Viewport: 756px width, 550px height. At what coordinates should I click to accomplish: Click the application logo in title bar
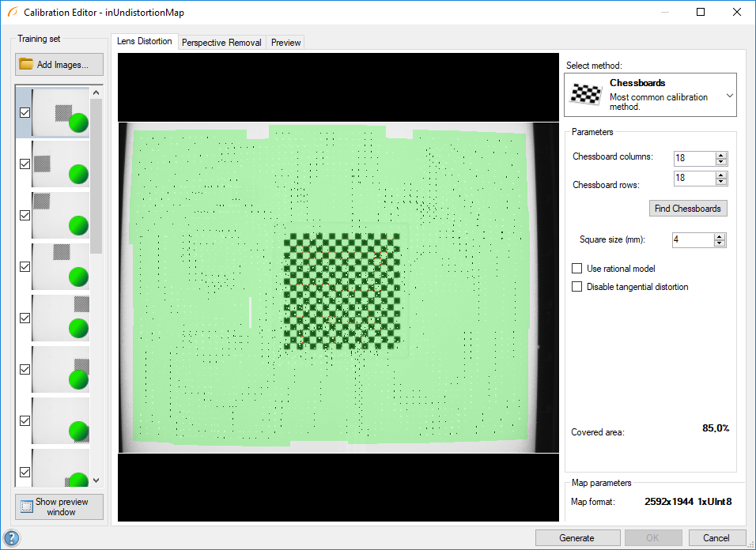pos(11,13)
